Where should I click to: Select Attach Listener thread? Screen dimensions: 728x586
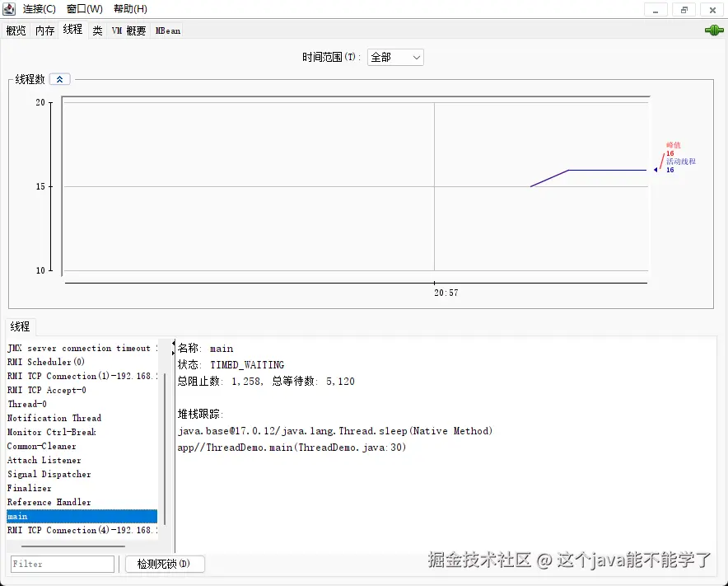(82, 460)
